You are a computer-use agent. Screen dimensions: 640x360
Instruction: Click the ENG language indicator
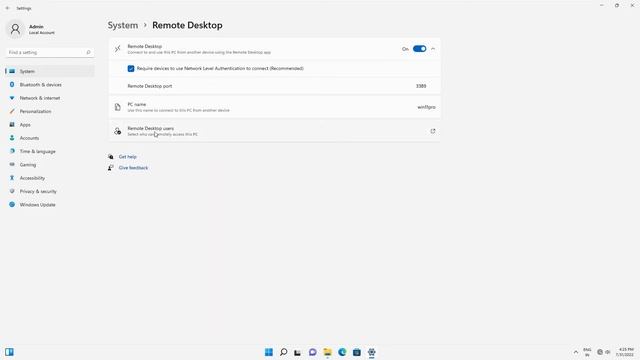(587, 352)
